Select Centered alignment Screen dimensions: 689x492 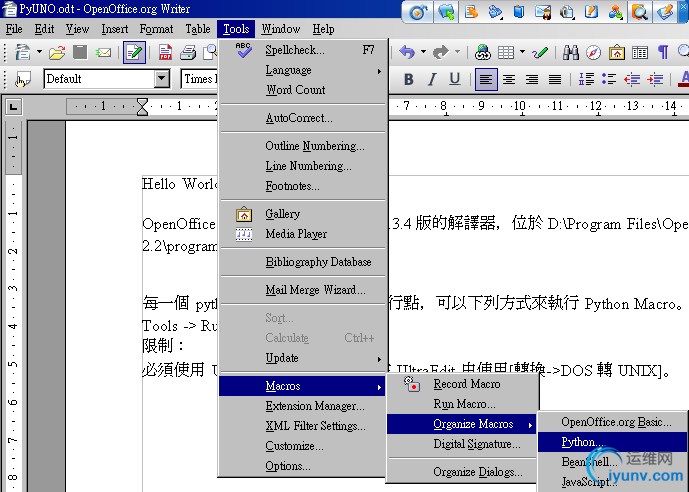[x=509, y=80]
